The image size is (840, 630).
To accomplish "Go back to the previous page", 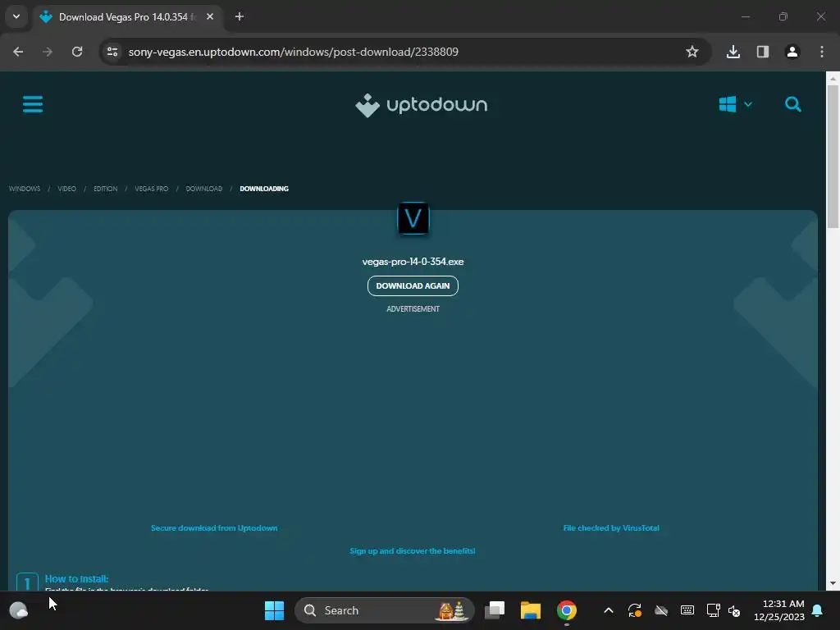I will [18, 52].
